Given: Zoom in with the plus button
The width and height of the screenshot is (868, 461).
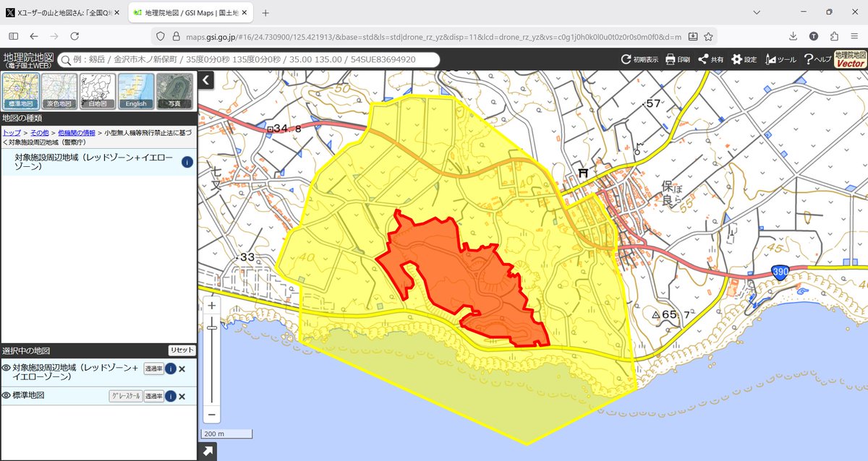Looking at the screenshot, I should tap(212, 306).
